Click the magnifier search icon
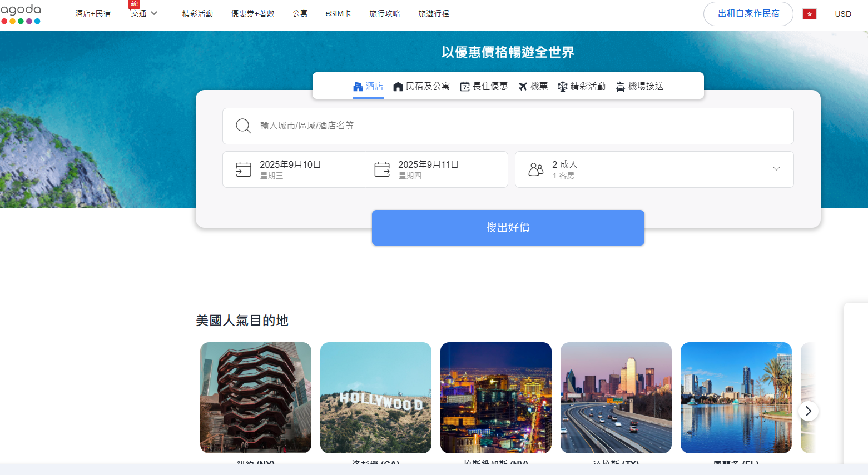This screenshot has height=475, width=868. point(243,126)
